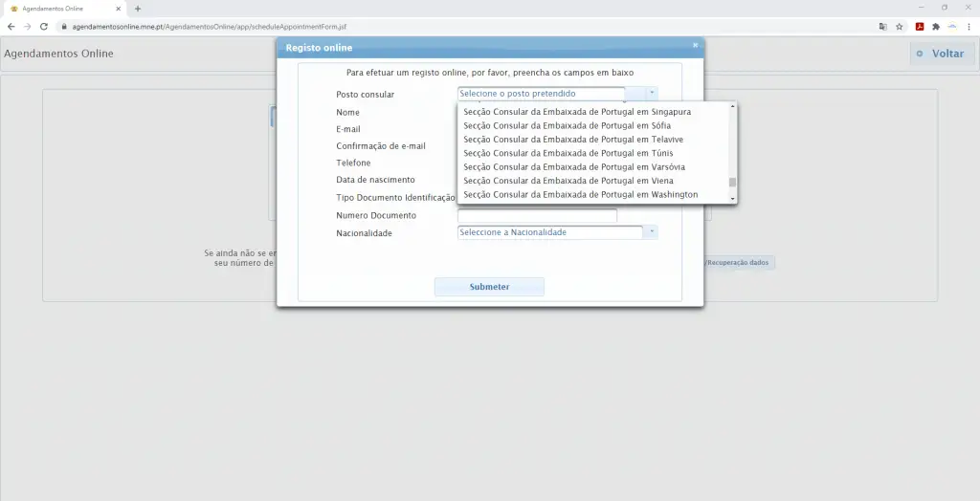Image resolution: width=980 pixels, height=501 pixels.
Task: Click the browser back arrow
Action: 11,27
